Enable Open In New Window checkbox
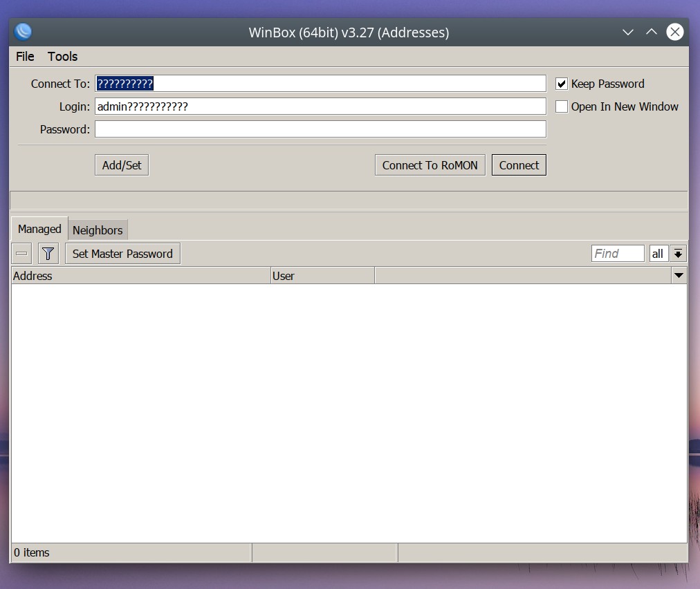The height and width of the screenshot is (589, 700). 562,106
